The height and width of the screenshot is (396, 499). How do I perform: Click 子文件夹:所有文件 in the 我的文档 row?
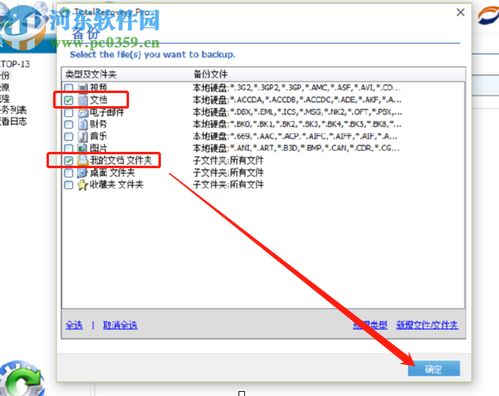click(228, 161)
